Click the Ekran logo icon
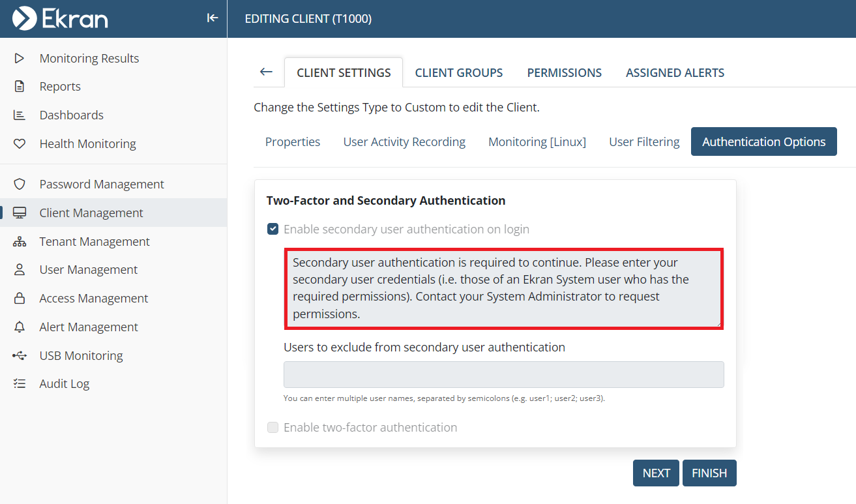This screenshot has width=856, height=504. coord(25,18)
